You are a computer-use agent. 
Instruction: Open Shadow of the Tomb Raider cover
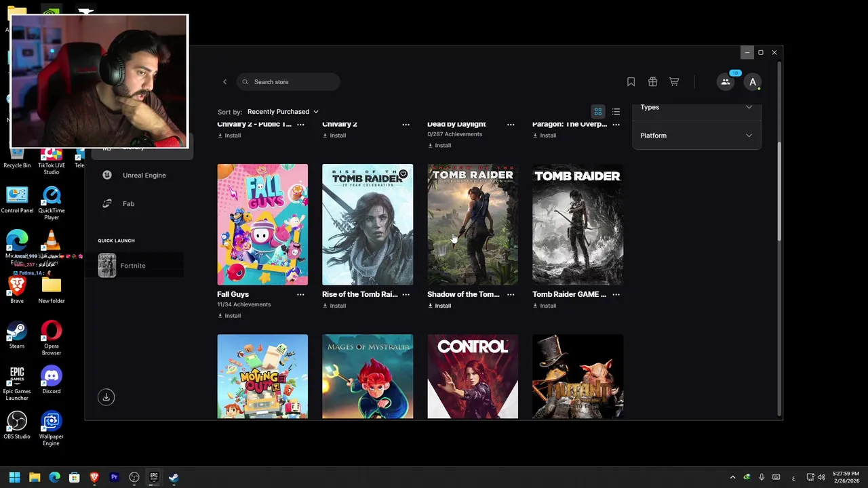(x=473, y=224)
